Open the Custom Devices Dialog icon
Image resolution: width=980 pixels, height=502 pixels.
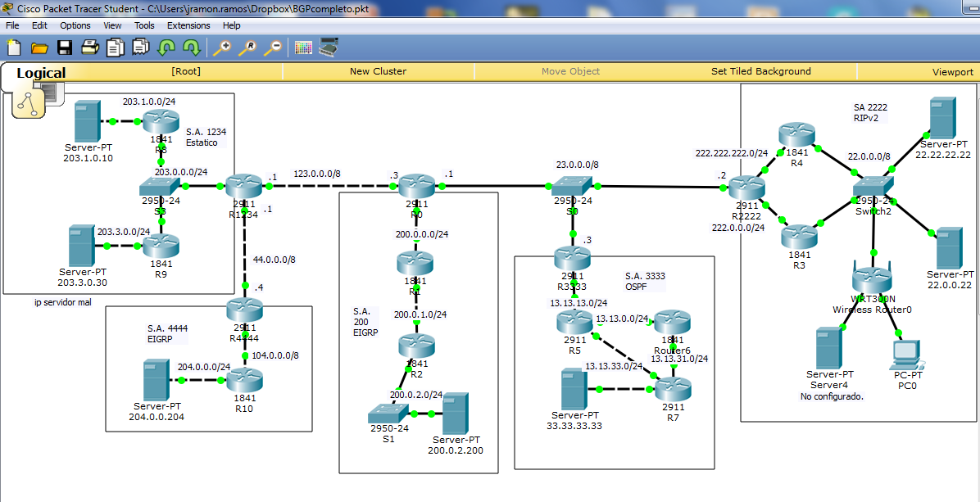point(329,47)
